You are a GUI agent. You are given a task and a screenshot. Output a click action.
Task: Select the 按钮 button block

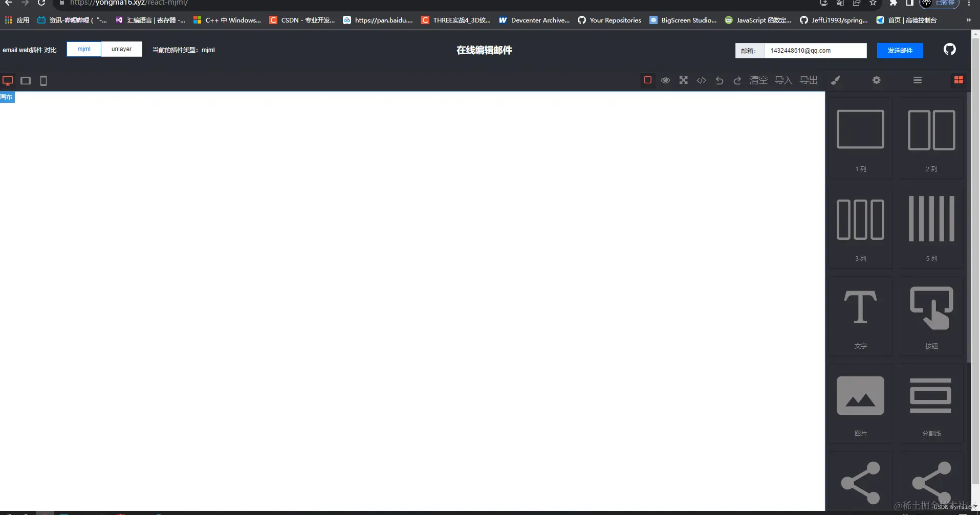tap(931, 316)
